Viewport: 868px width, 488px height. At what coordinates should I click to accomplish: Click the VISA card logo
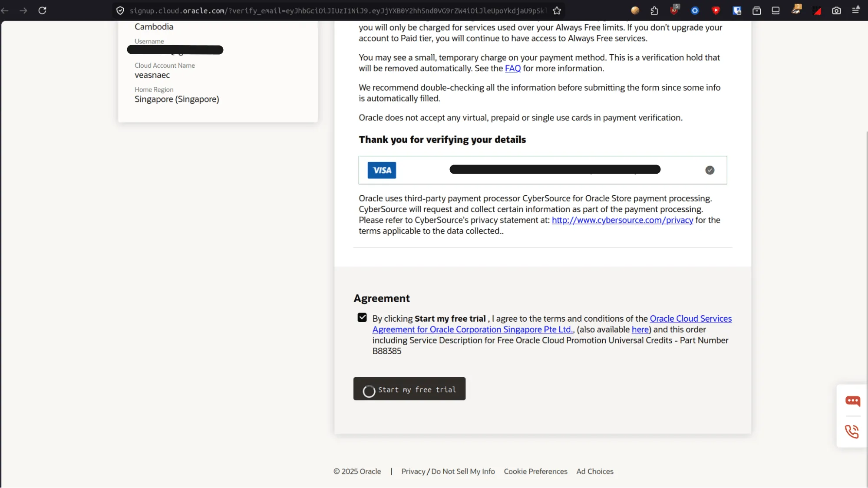tap(382, 170)
